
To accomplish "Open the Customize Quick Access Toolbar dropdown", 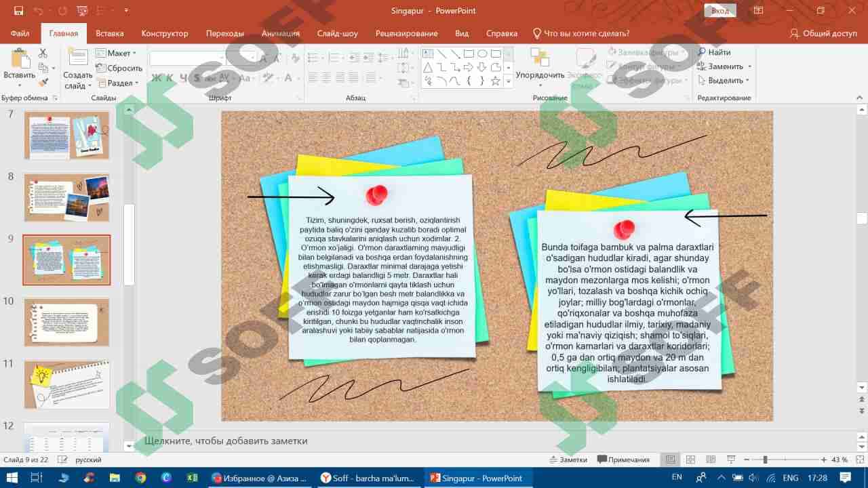I will point(126,11).
